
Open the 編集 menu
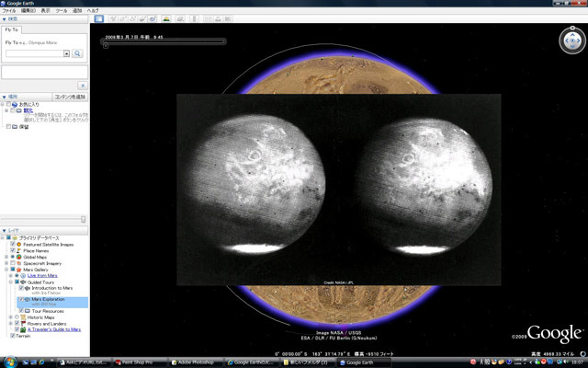tap(28, 10)
